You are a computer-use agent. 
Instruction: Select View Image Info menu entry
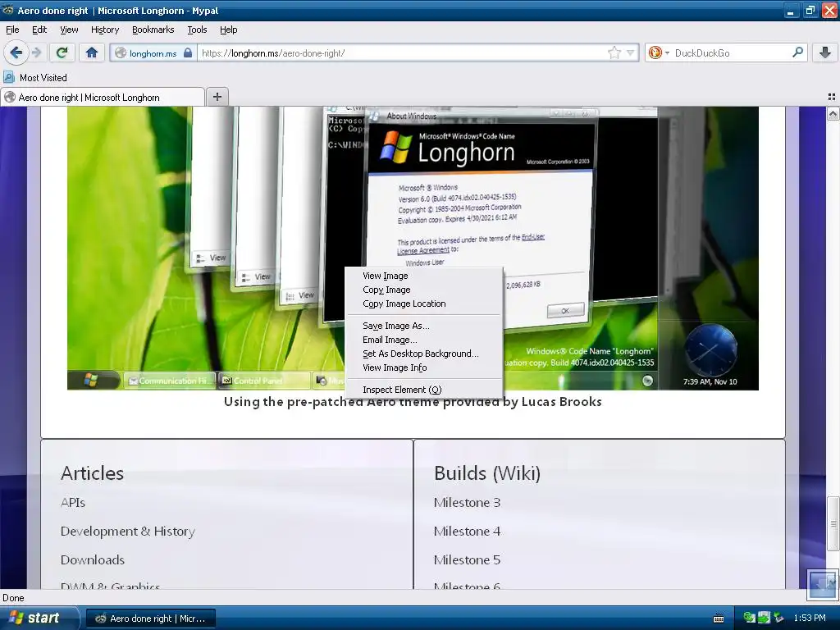[x=424, y=367]
